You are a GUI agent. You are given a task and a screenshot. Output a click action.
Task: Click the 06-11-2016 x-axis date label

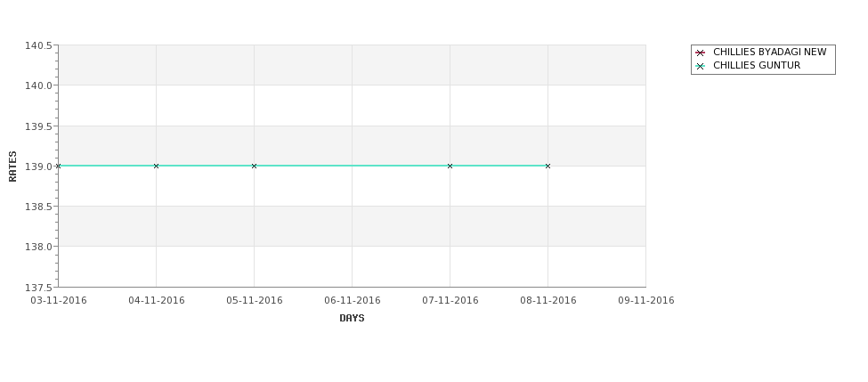pos(352,300)
